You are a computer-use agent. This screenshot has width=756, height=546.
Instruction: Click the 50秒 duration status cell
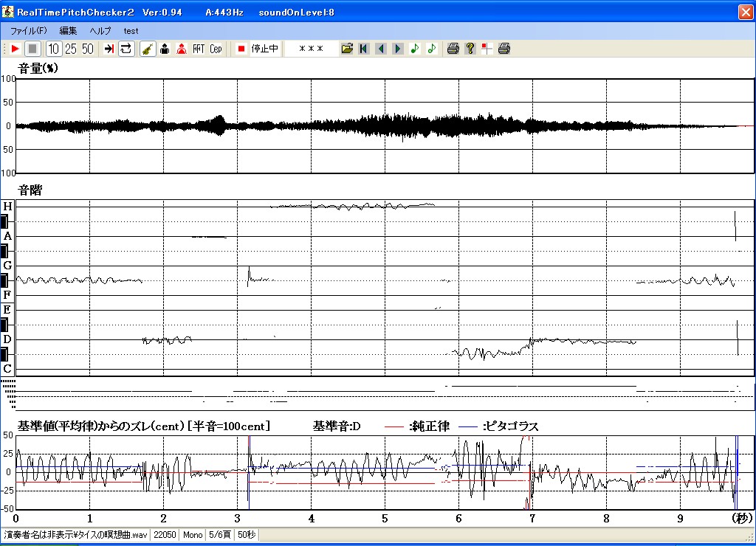click(247, 535)
